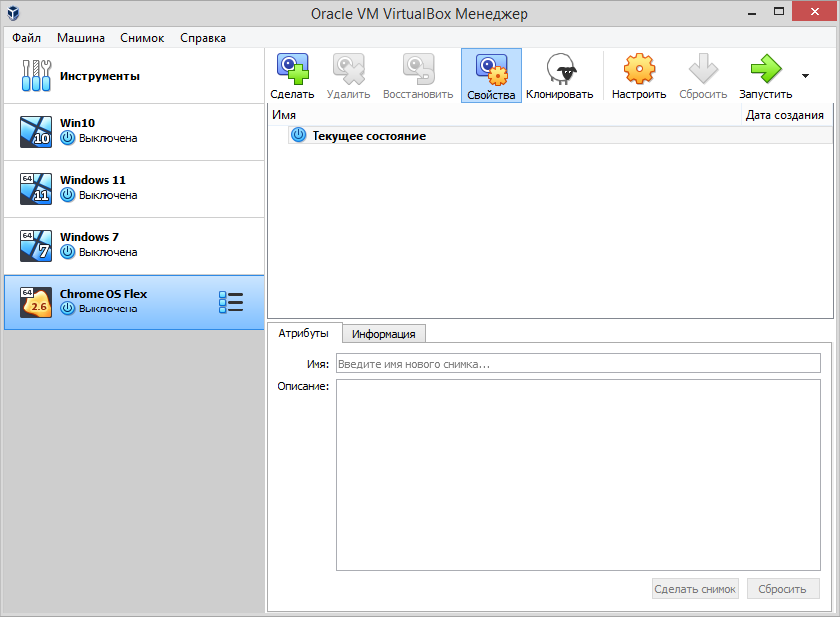Click the Сбросить down-arrow toolbar icon
This screenshot has height=617, width=840.
pyautogui.click(x=703, y=69)
